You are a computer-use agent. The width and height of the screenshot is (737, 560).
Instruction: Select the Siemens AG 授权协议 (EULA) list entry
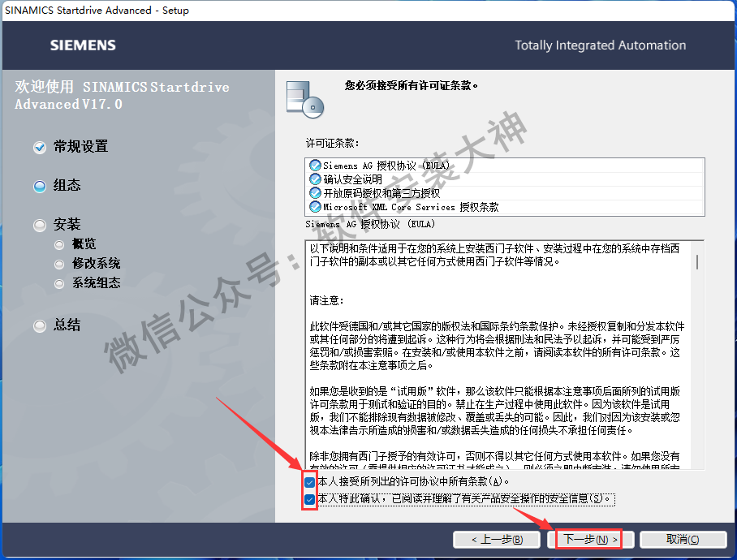pos(504,166)
